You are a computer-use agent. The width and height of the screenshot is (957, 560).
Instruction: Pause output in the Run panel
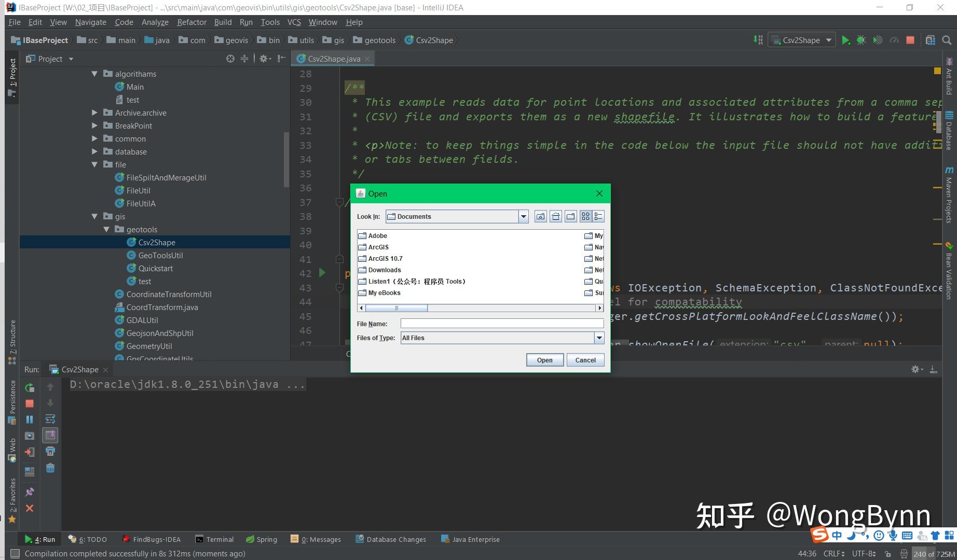click(30, 419)
